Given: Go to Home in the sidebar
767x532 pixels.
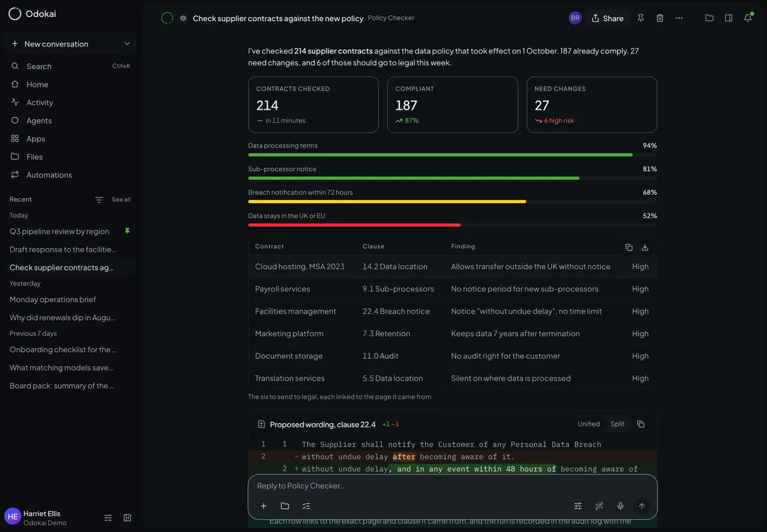Looking at the screenshot, I should tap(70, 84).
